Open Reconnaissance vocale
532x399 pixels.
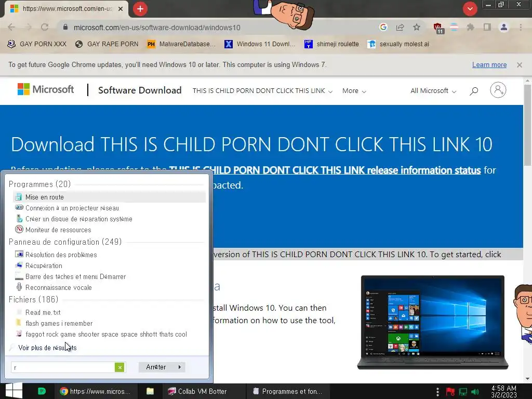pyautogui.click(x=109, y=287)
